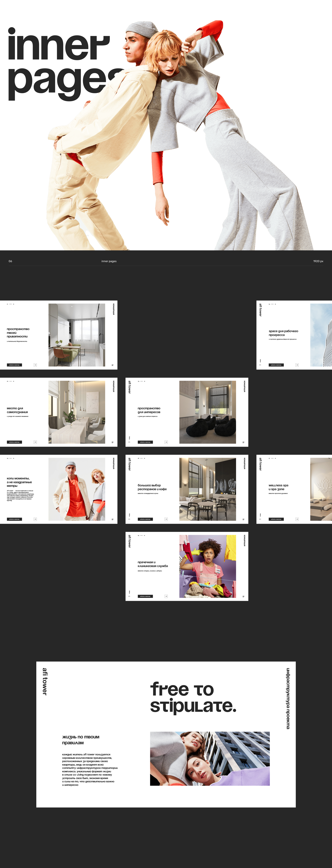Click the black beanbag chairs room image
This screenshot has height=868, width=332.
[207, 412]
